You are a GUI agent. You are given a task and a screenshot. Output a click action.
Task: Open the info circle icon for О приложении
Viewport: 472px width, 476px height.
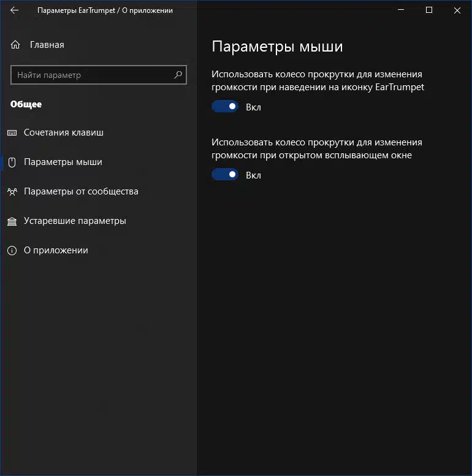click(x=12, y=250)
